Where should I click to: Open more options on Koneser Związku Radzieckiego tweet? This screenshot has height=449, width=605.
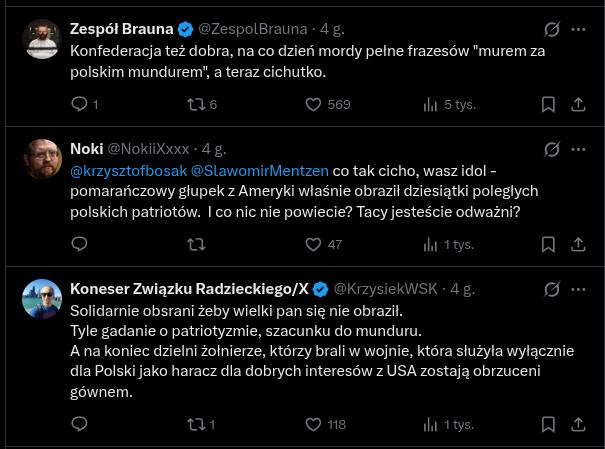click(578, 289)
